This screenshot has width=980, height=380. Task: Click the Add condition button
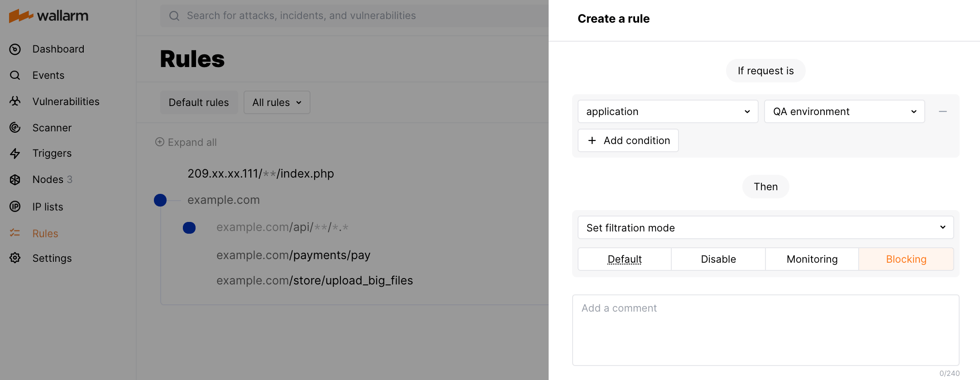point(628,140)
